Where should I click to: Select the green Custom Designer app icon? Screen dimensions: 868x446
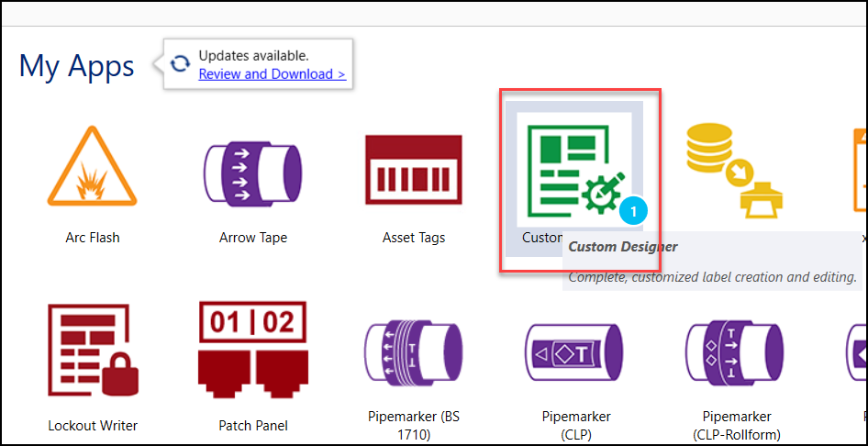pyautogui.click(x=573, y=165)
